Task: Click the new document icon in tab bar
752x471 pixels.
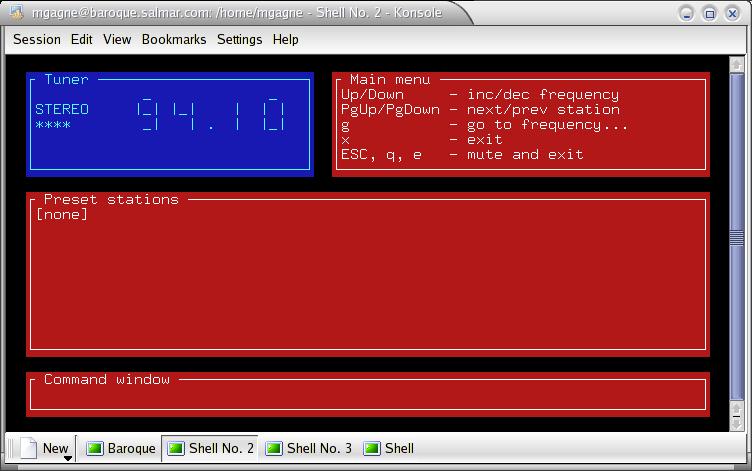Action: (x=28, y=448)
